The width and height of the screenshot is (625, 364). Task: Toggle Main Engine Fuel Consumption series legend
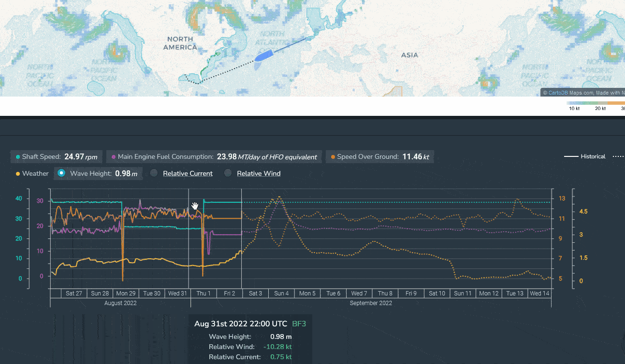click(x=214, y=157)
